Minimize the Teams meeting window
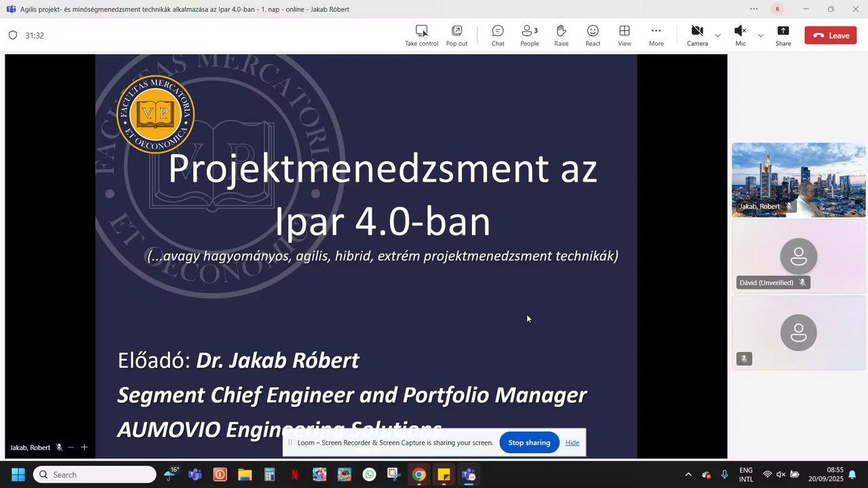 (x=806, y=9)
